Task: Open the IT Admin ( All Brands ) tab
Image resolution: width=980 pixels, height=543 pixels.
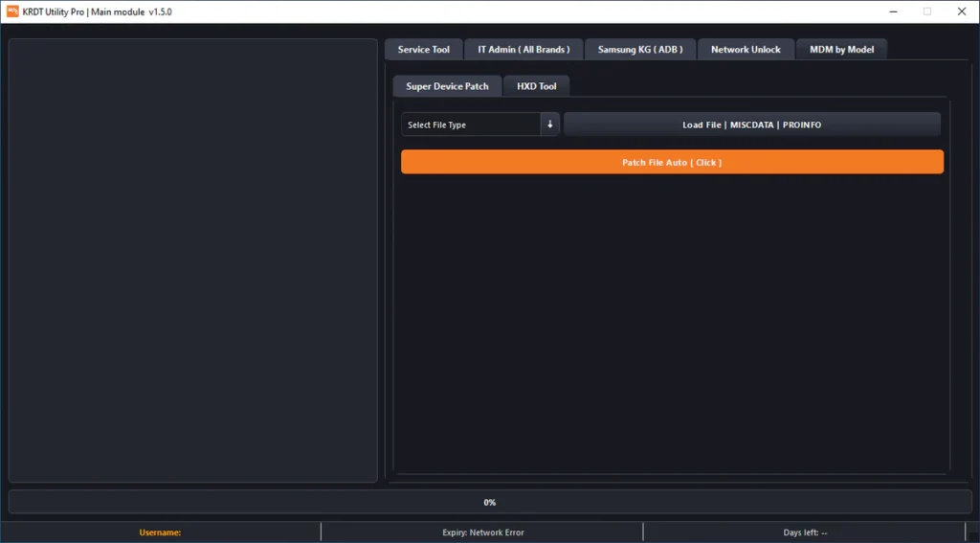Action: click(x=523, y=50)
